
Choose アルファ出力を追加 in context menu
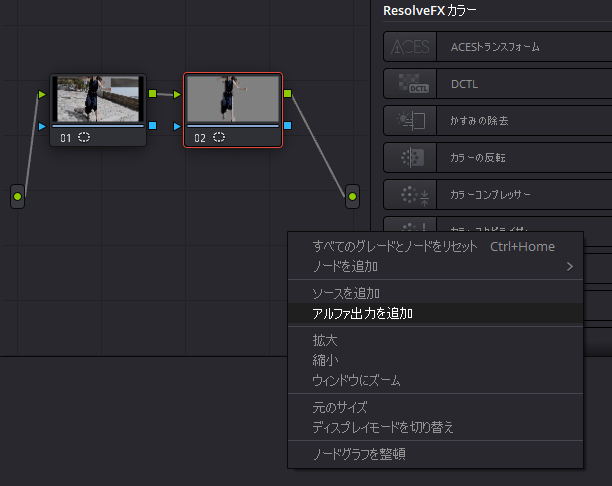(x=435, y=313)
